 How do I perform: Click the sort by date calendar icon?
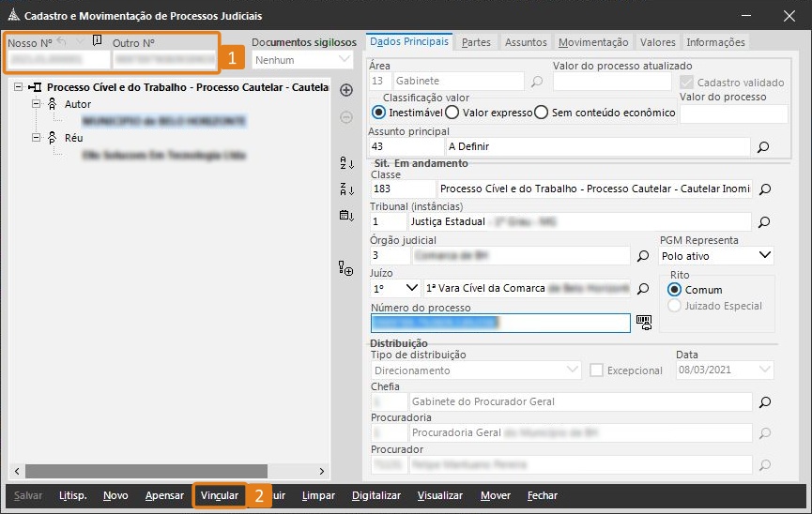point(345,215)
